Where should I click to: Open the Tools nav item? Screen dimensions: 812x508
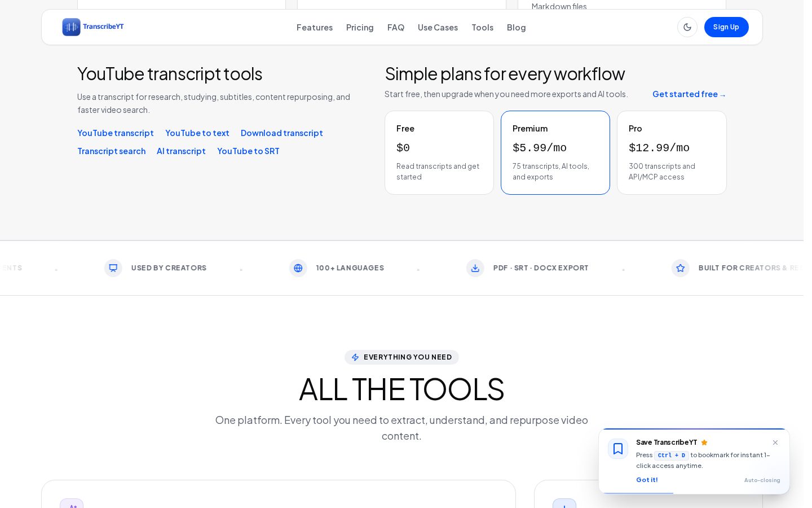click(482, 28)
